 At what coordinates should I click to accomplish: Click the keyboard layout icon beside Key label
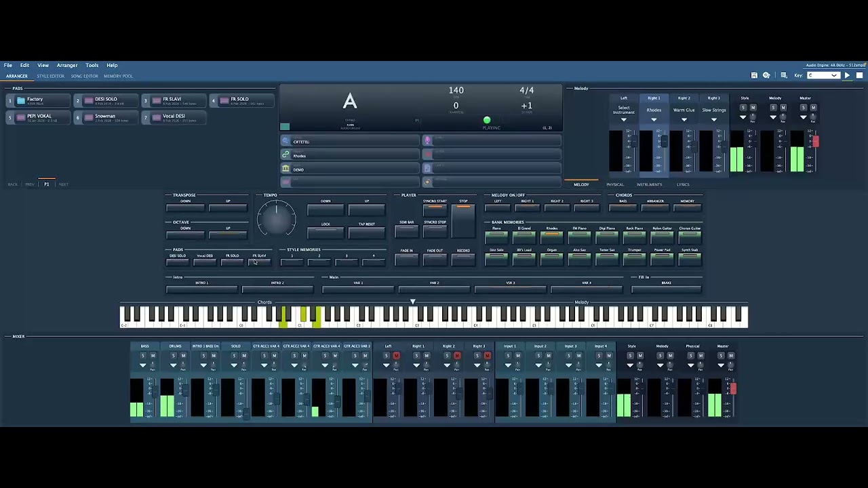[784, 75]
